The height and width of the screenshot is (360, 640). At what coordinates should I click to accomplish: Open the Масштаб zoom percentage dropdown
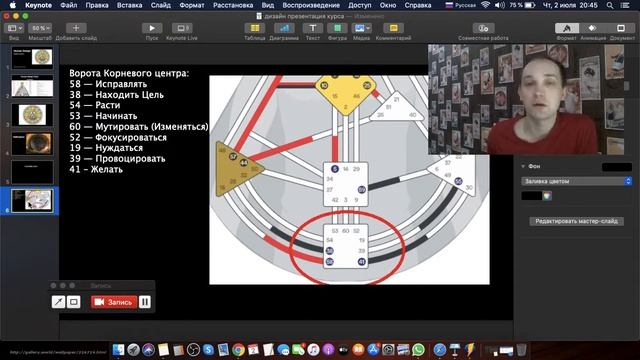coord(40,28)
